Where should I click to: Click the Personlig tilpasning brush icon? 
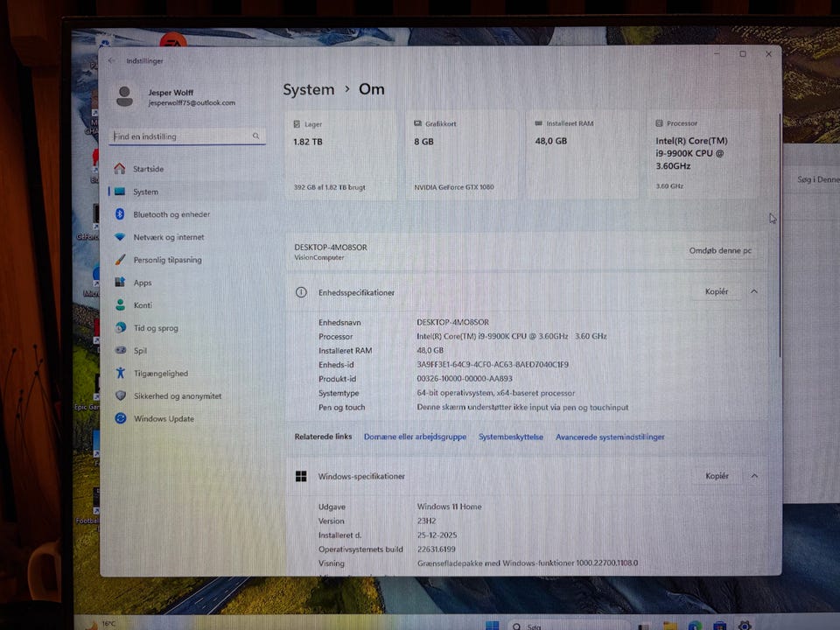[121, 260]
